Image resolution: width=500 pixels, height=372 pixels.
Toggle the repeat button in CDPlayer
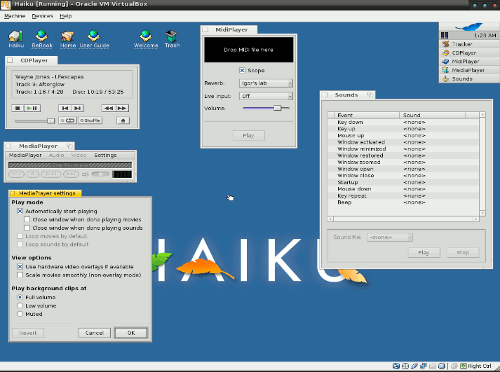pos(68,120)
